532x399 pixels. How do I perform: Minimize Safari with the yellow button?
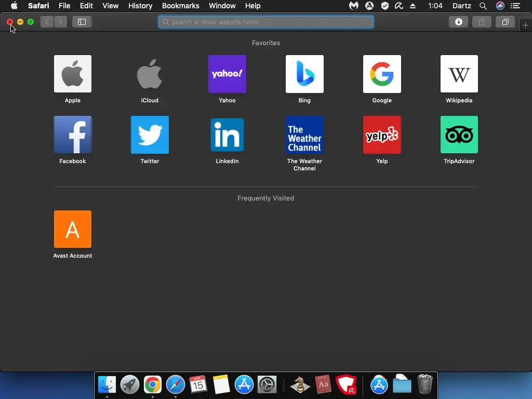coord(20,22)
